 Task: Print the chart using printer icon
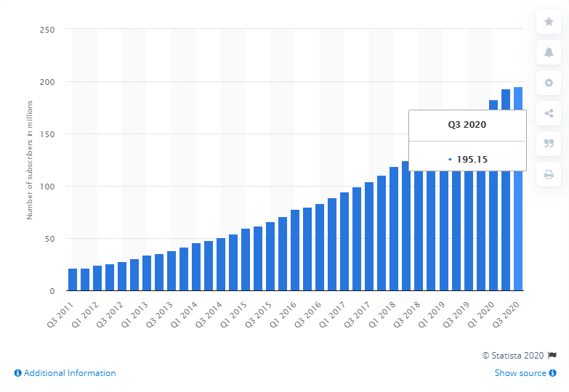coord(549,174)
